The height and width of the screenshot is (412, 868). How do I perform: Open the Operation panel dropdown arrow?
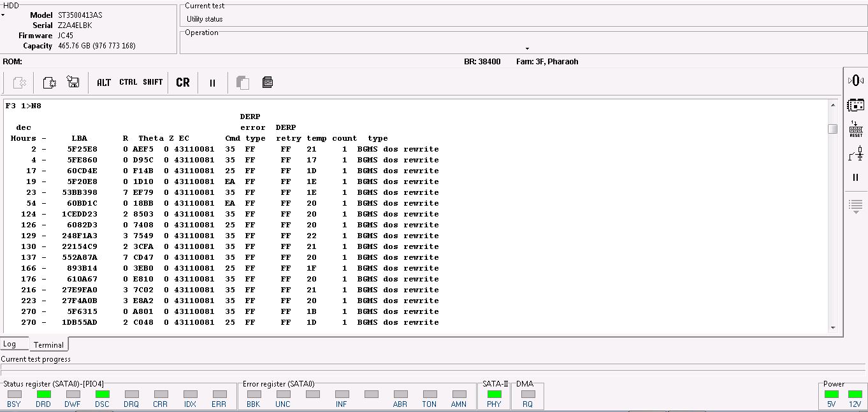527,48
